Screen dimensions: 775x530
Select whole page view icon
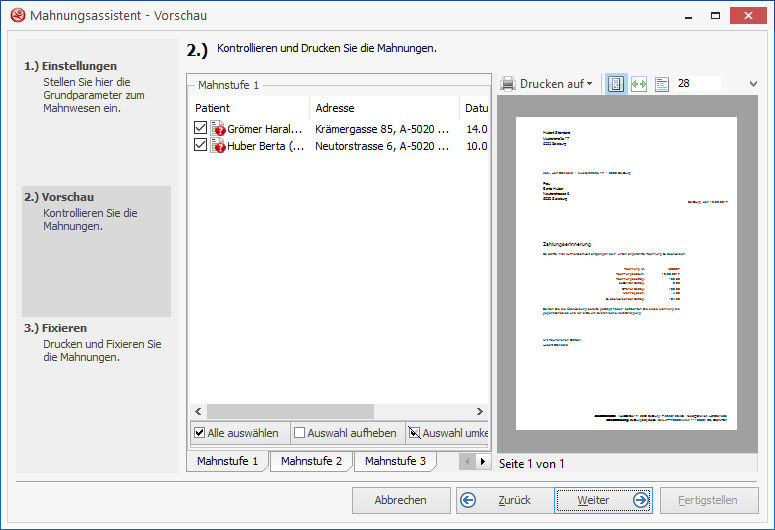[615, 84]
